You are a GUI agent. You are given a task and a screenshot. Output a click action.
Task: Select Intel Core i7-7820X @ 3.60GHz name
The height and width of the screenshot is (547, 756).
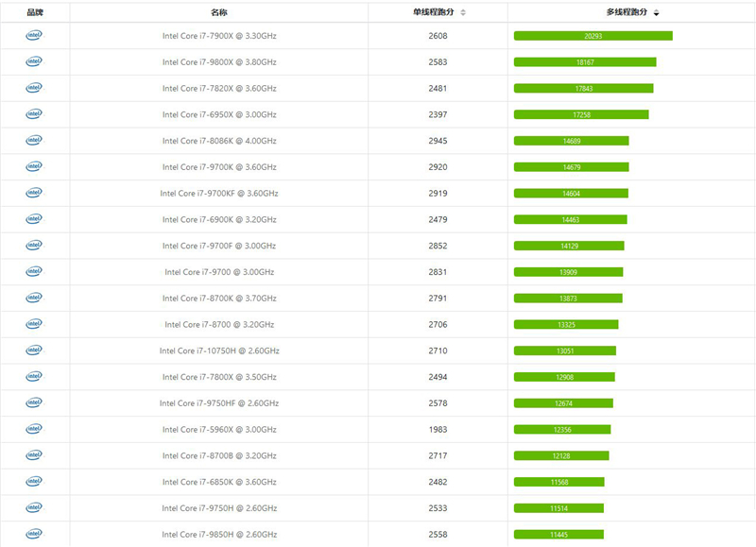219,89
